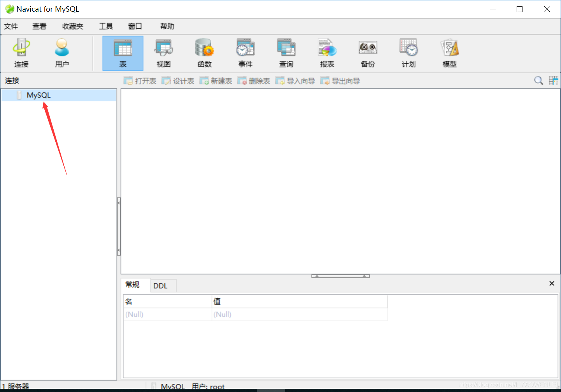Screen dimensions: 561x392
Task: Open the 报表 (Report) toolbar icon
Action: click(x=327, y=53)
